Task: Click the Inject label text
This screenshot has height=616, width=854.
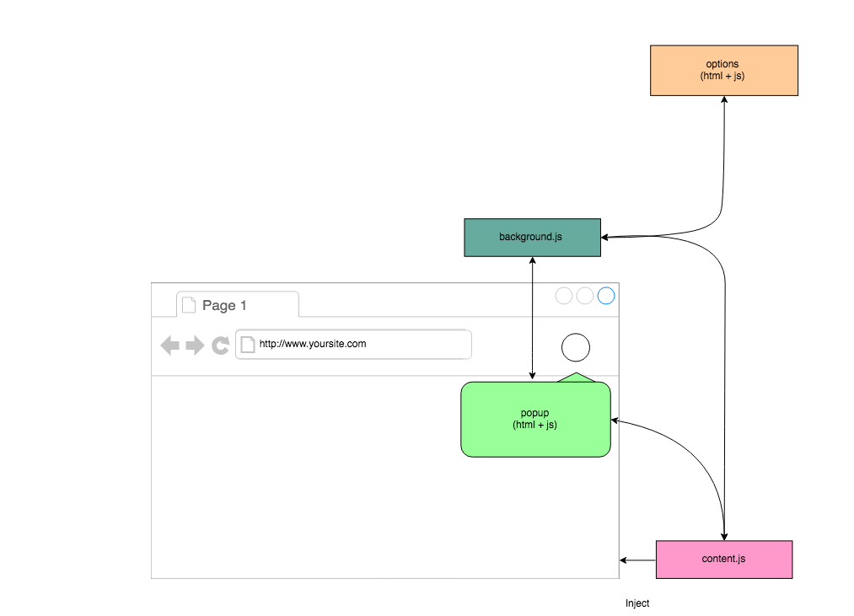Action: pos(637,603)
